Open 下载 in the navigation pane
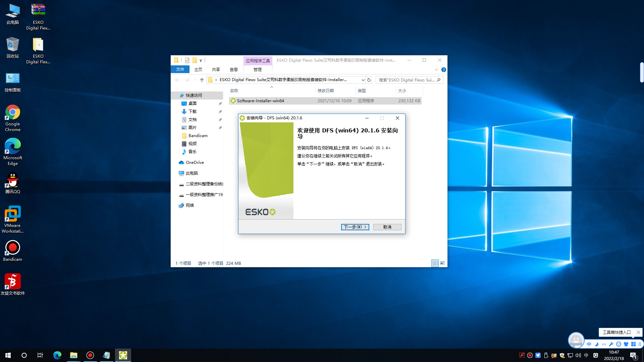 (192, 112)
